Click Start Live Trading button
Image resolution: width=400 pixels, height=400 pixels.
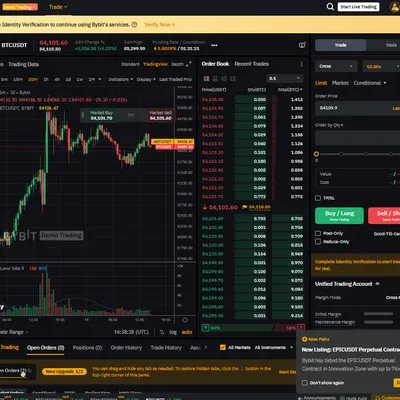[x=359, y=7]
